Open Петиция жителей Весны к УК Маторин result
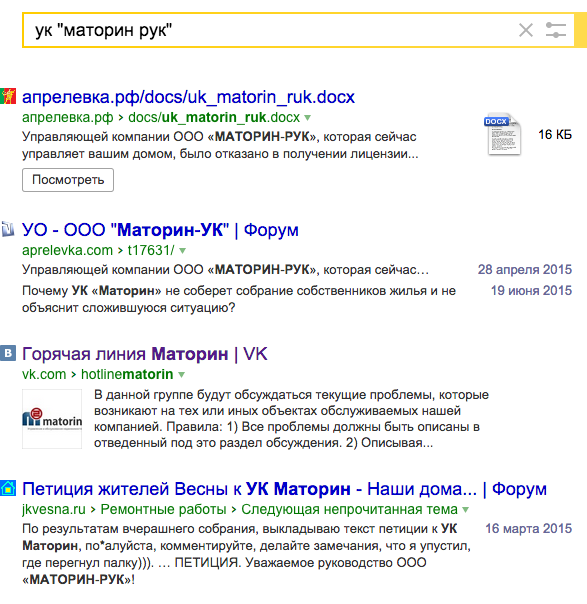587x604 pixels. [284, 489]
